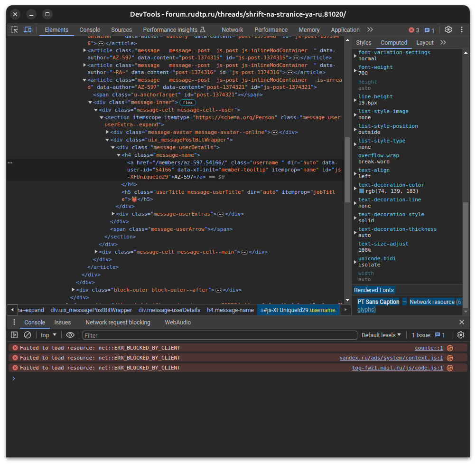
Task: Open the Sources tab
Action: pos(121,30)
